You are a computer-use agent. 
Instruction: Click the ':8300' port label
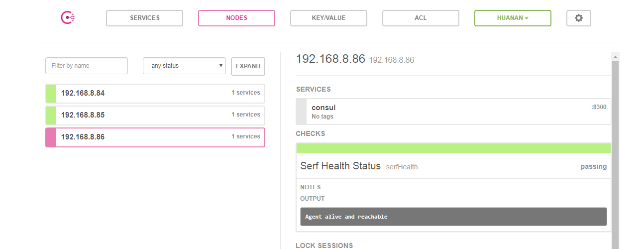click(x=599, y=107)
